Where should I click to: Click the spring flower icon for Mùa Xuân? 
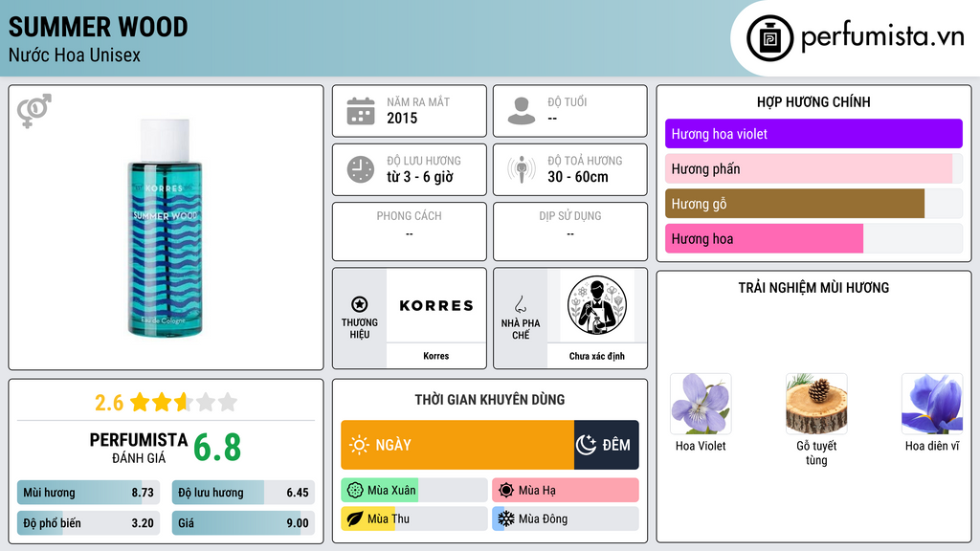coord(355,491)
